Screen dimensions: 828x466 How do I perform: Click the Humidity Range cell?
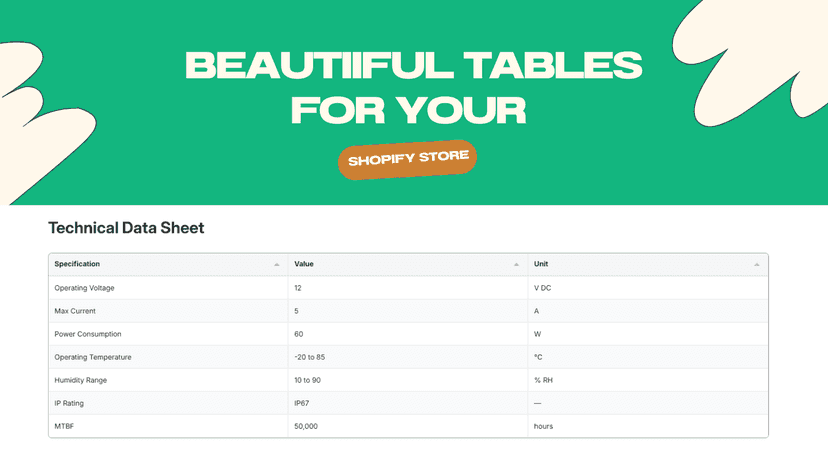tap(168, 380)
